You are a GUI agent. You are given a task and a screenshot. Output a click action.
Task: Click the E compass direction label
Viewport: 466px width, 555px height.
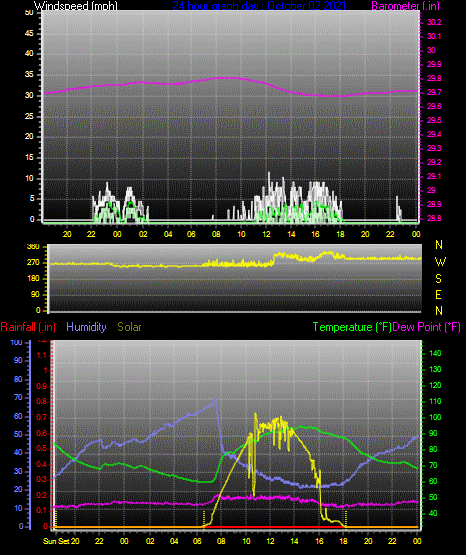(438, 295)
